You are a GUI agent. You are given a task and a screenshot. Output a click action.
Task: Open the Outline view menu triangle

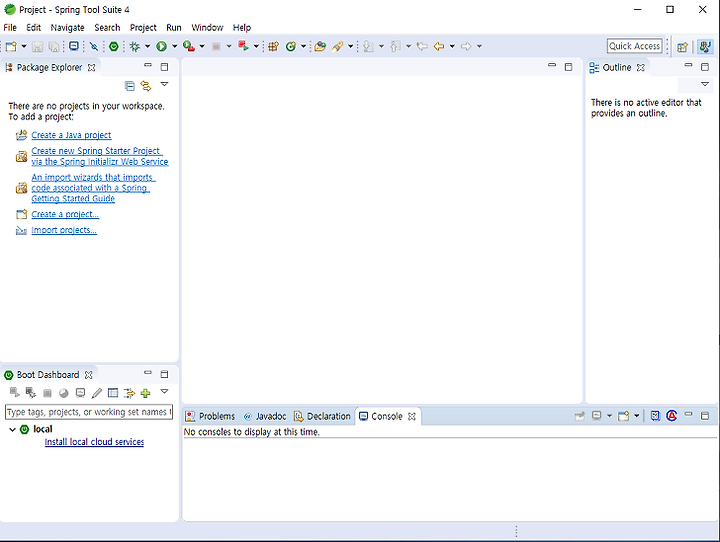click(705, 85)
